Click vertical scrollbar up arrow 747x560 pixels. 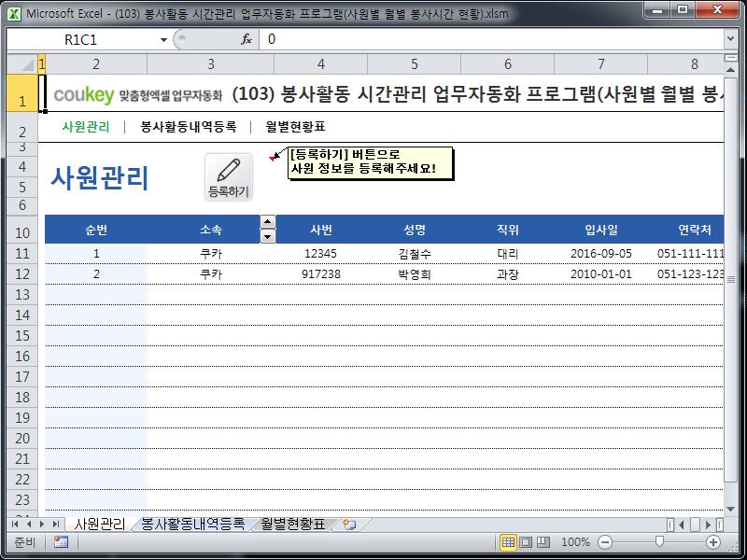(x=730, y=70)
